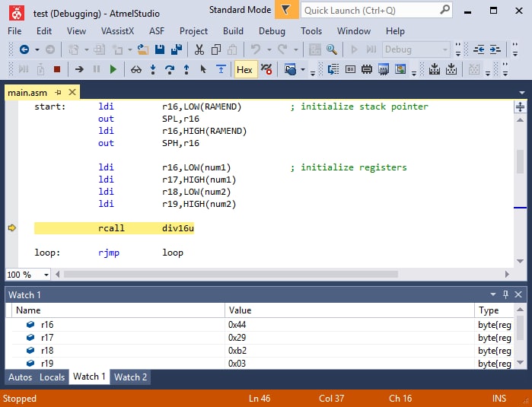Screen dimensions: 532x407
Task: Click the Show Next Statement black arrow
Action: coord(79,69)
